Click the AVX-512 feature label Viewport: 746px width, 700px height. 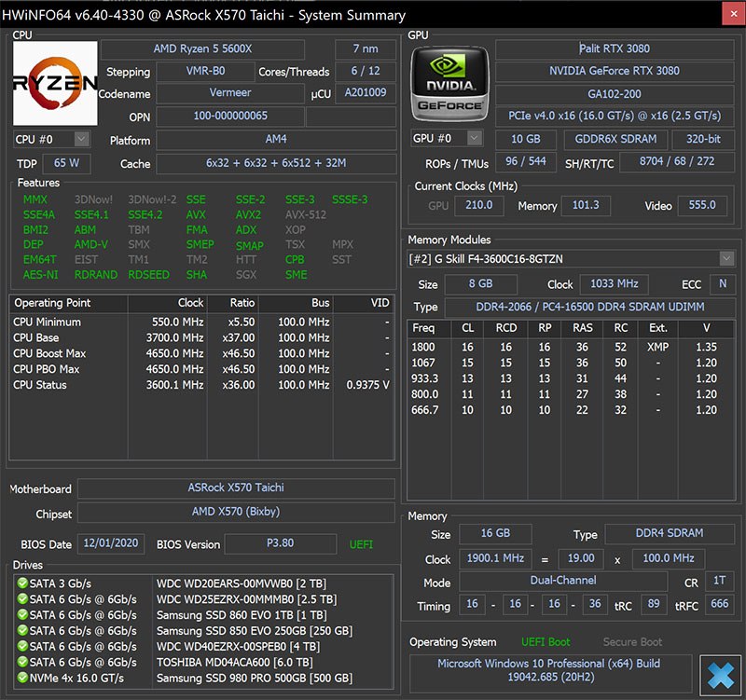[x=306, y=215]
